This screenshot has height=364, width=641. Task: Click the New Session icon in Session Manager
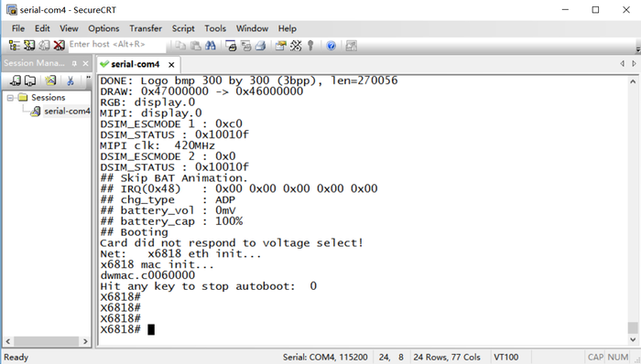[x=50, y=80]
